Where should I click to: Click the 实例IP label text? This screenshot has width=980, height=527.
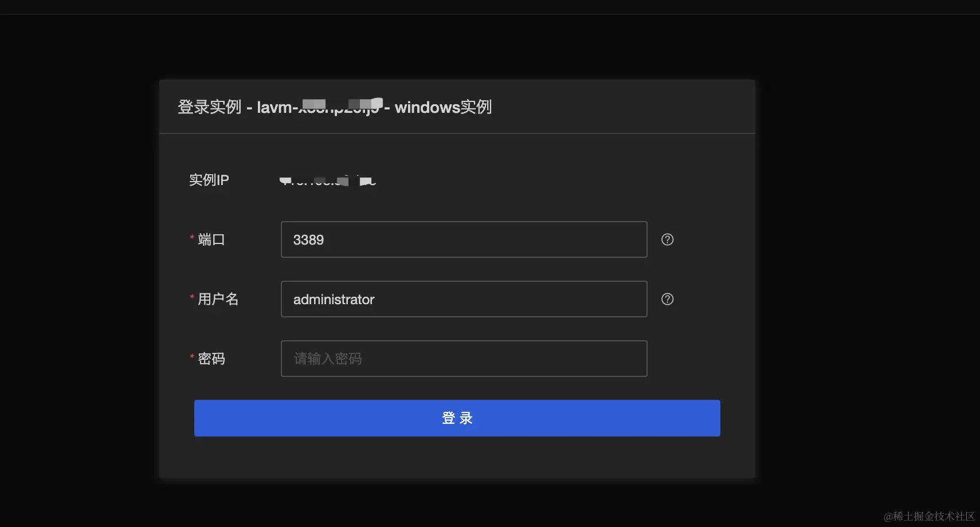209,180
